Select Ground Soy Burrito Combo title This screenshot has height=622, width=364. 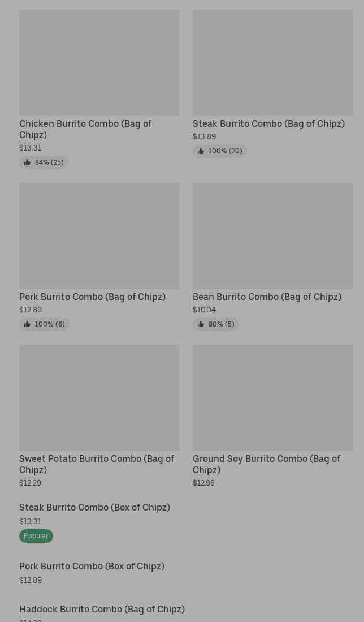coord(266,464)
